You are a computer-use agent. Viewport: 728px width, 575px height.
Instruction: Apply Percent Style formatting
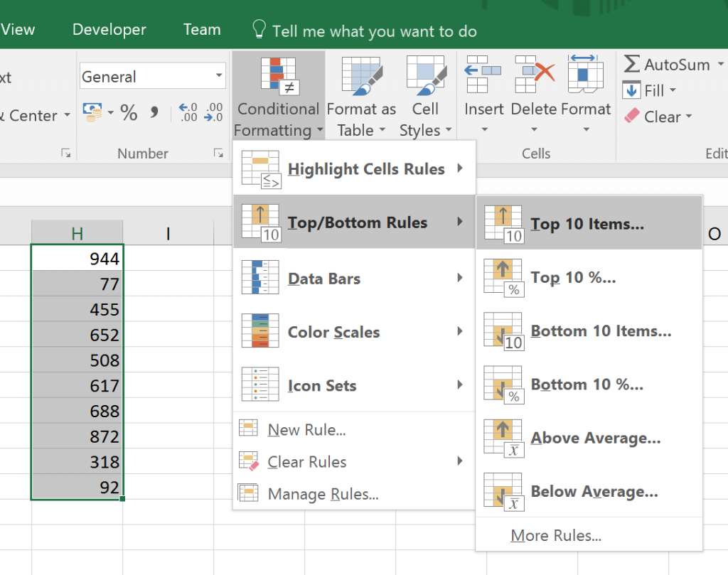129,113
